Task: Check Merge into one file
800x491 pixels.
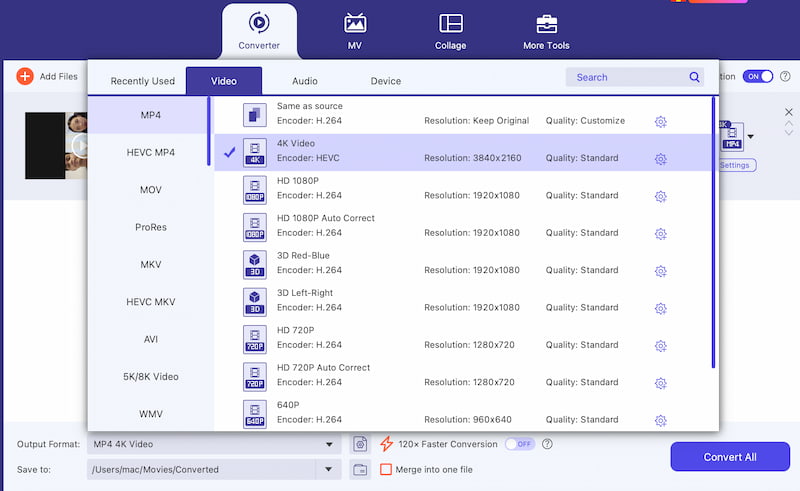Action: point(386,469)
